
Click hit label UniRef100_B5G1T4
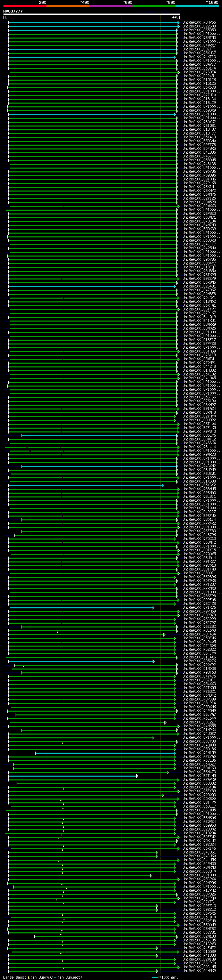(199, 68)
